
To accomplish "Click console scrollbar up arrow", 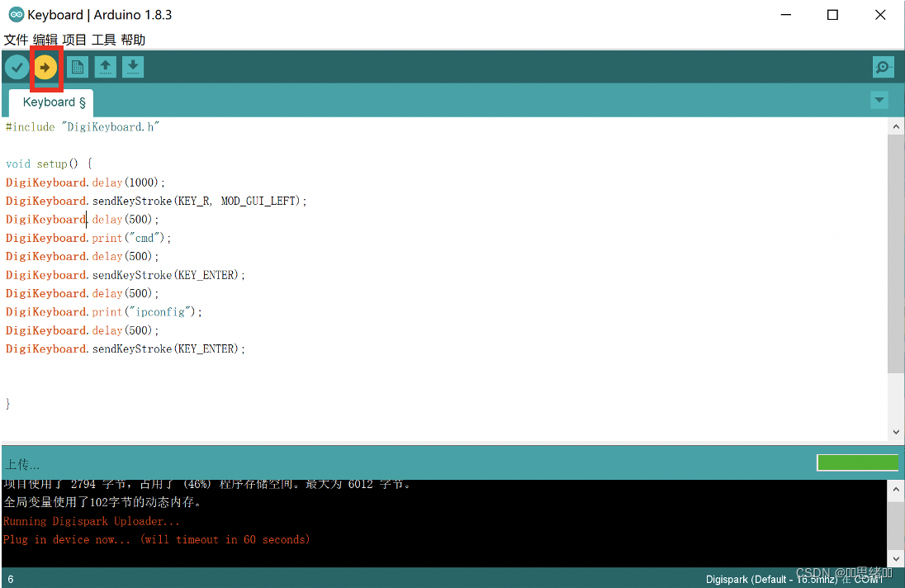I will pyautogui.click(x=896, y=490).
